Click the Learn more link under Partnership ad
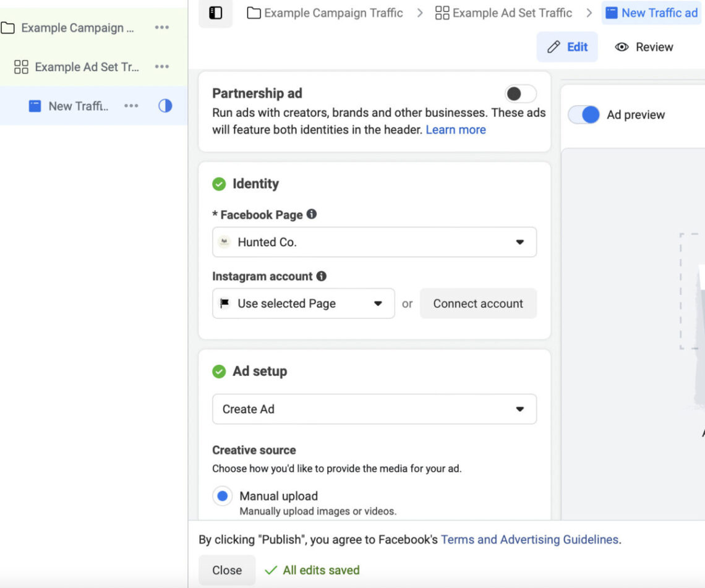 tap(456, 129)
